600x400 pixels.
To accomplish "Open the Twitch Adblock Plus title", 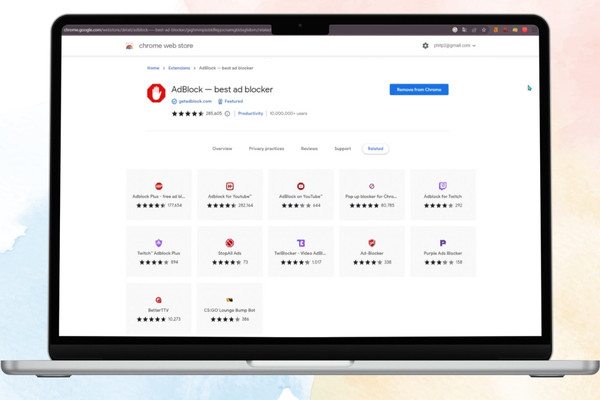I will pos(159,253).
